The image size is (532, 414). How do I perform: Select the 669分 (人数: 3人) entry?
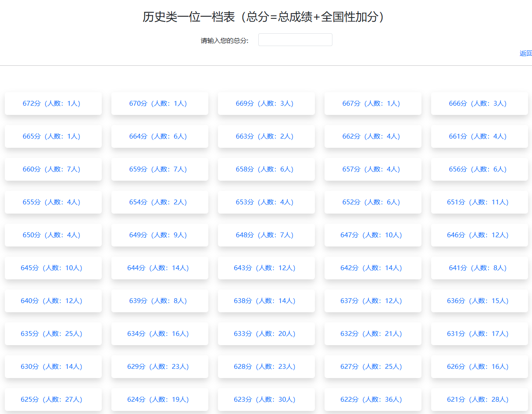click(266, 103)
